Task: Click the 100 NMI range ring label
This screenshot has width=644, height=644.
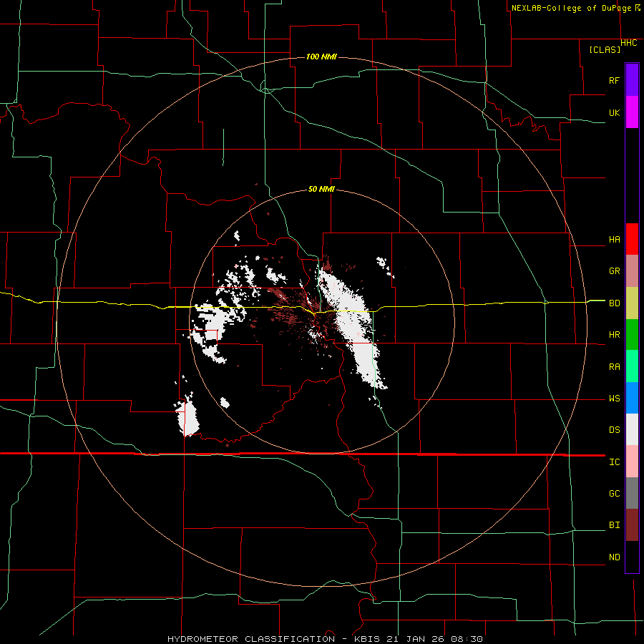Action: click(x=321, y=57)
